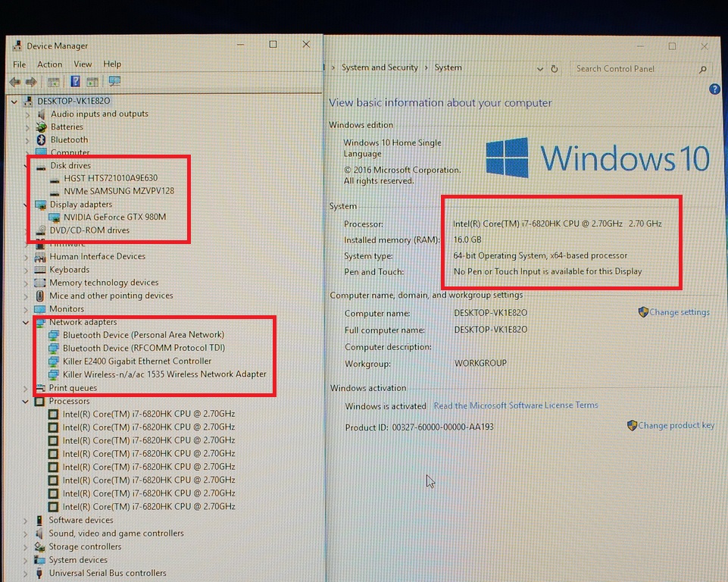Select the first Intel Core i7-6820HK processor entry
The width and height of the screenshot is (728, 582).
click(148, 414)
